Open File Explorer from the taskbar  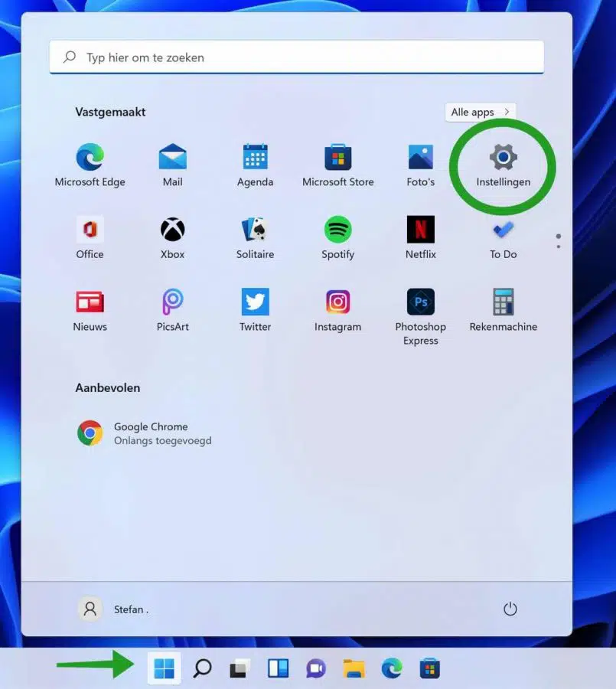pos(354,668)
